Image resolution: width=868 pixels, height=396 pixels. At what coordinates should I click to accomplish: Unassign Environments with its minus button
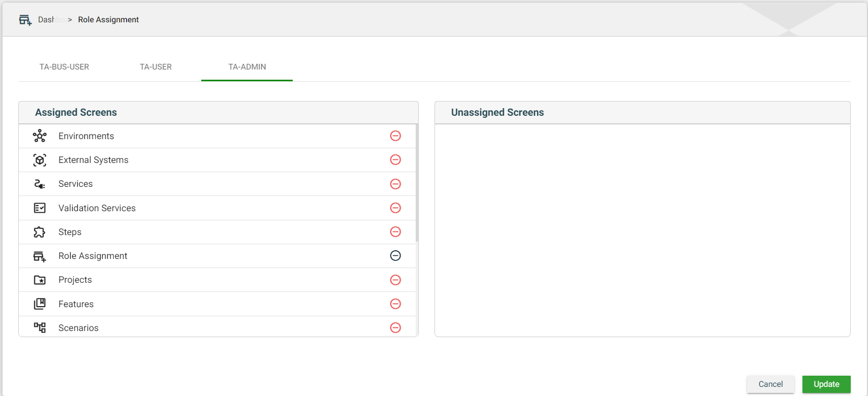395,136
